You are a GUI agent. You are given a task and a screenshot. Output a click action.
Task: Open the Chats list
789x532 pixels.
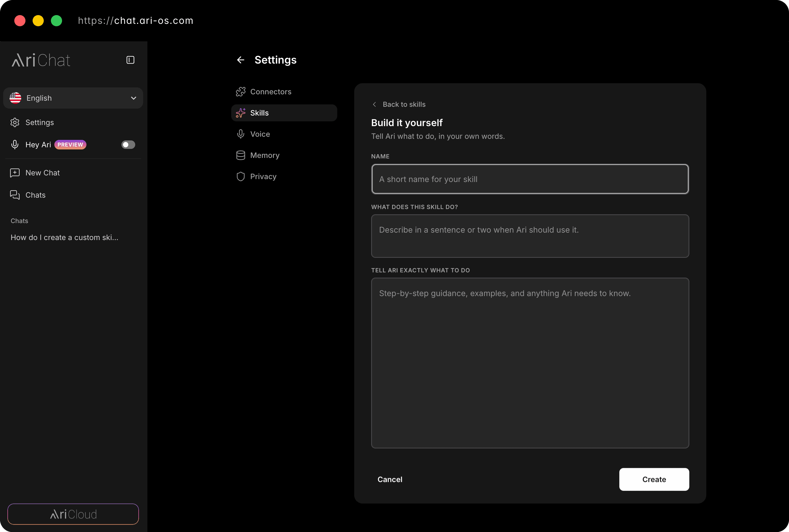(73, 195)
